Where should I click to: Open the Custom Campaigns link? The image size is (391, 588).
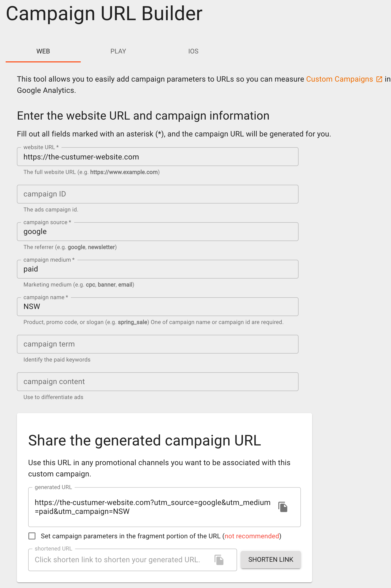(x=339, y=79)
